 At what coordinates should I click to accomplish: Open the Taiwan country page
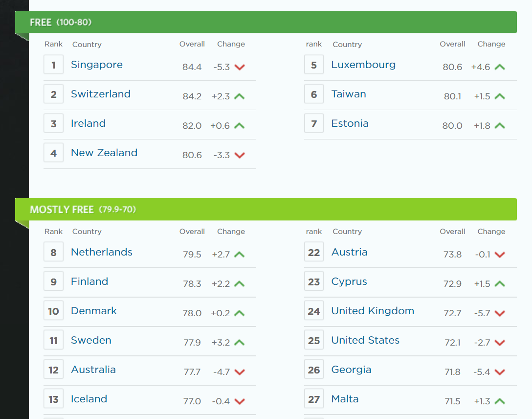pyautogui.click(x=349, y=94)
